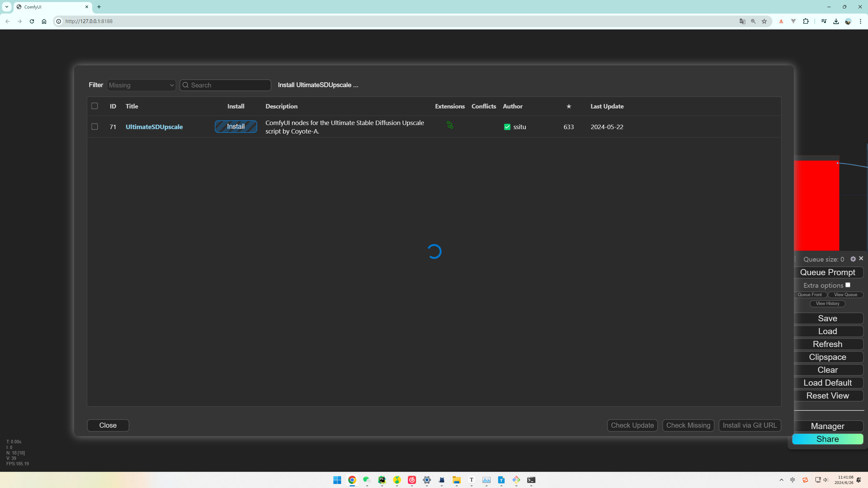Click the Extensions link icon for UltimateSDUpscale
This screenshot has width=868, height=488.
450,125
